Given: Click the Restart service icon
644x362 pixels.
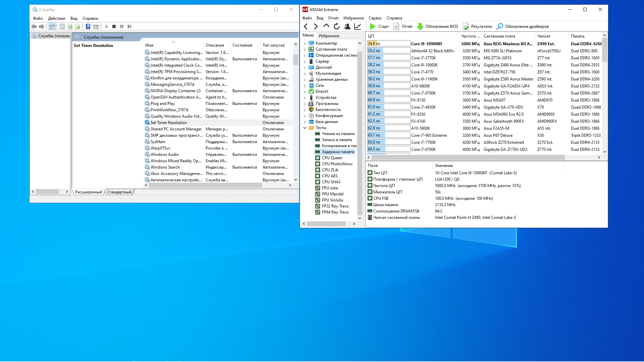Looking at the screenshot, I should tap(129, 26).
